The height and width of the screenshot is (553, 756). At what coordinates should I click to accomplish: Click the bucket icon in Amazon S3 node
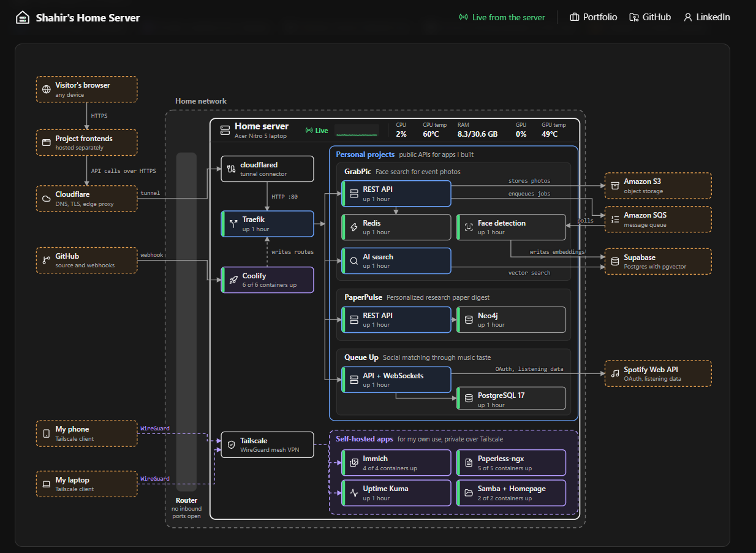tap(614, 186)
